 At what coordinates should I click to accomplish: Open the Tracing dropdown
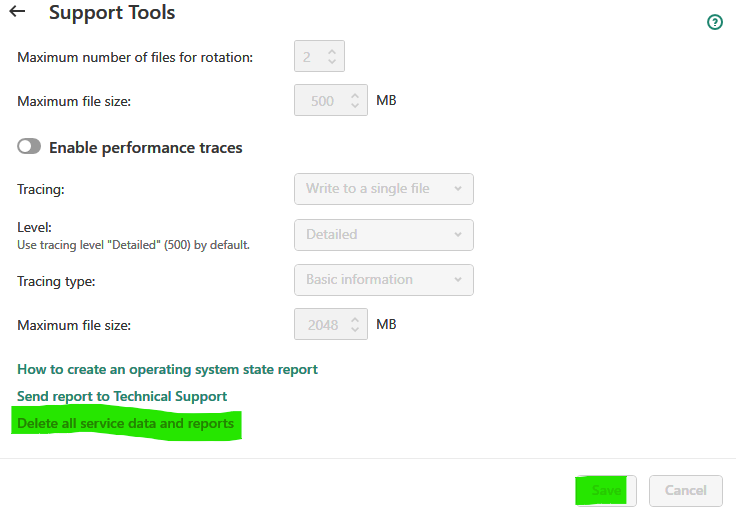point(383,189)
